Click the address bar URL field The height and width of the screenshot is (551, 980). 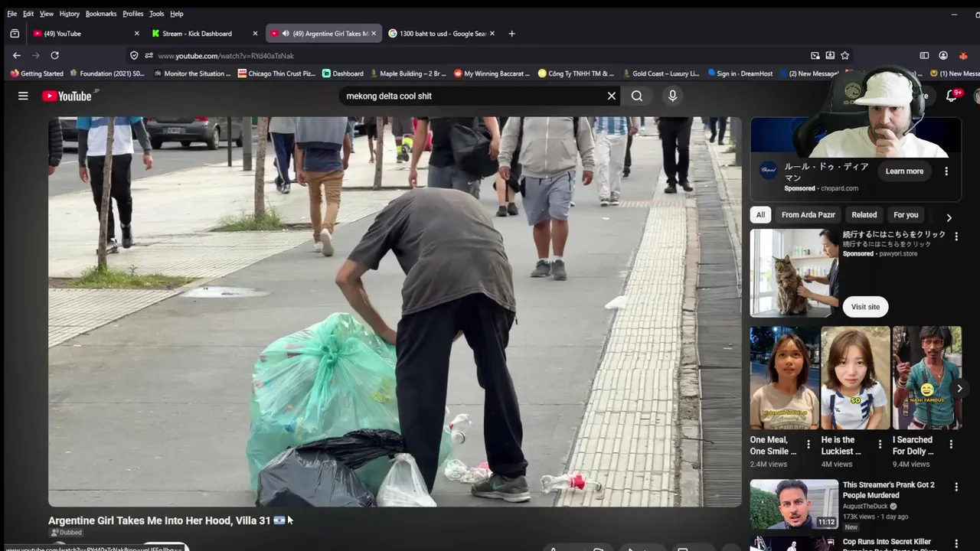(x=475, y=55)
